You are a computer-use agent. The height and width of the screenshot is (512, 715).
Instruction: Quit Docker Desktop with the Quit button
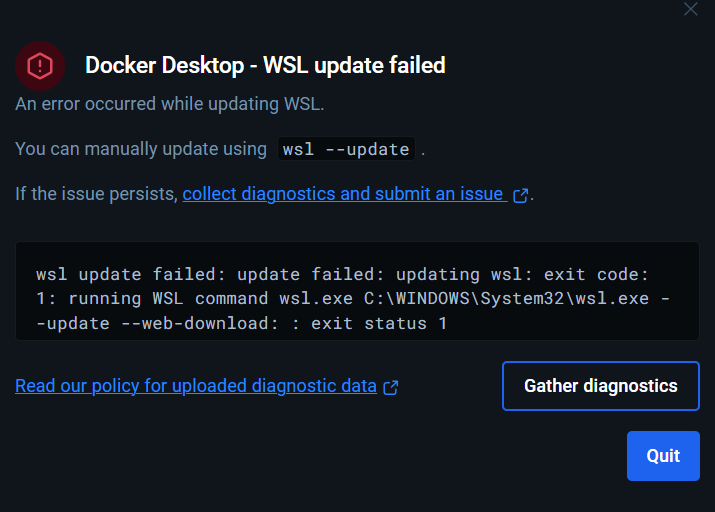663,456
